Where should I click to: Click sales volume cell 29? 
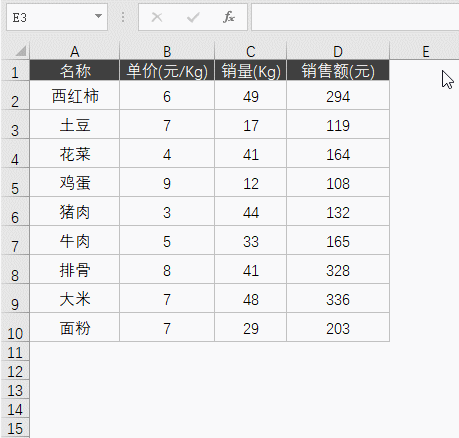251,327
